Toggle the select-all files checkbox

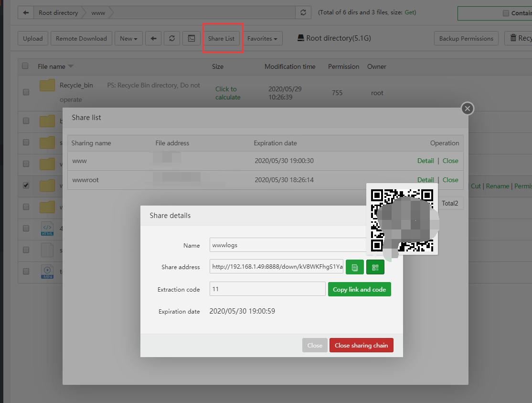tap(25, 66)
